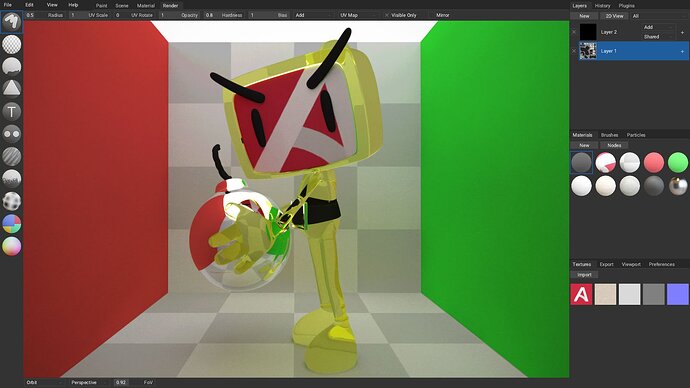Select the Particle tool textured sphere
The width and height of the screenshot is (690, 388).
(11, 178)
